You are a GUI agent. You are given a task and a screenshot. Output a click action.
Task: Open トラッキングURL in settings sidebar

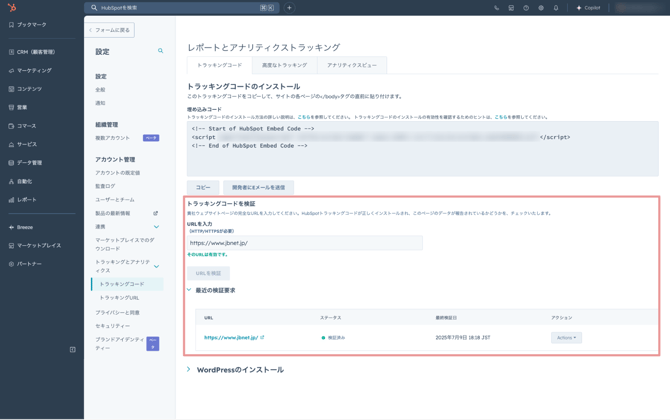(x=119, y=298)
